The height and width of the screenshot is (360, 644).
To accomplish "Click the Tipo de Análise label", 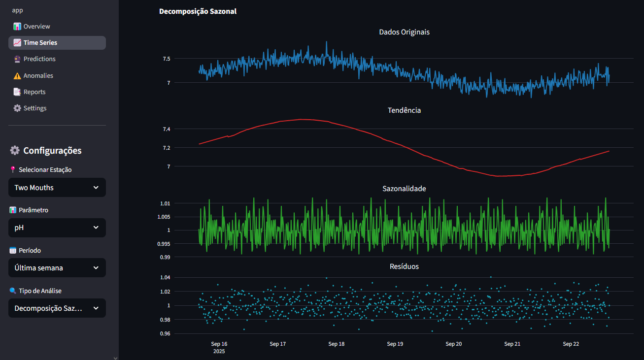I will (x=40, y=291).
